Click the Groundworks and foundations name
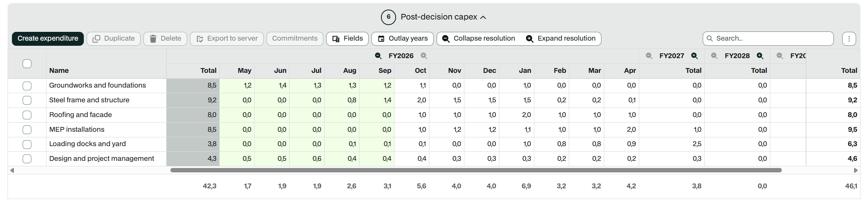This screenshot has width=868, height=207. (x=97, y=85)
